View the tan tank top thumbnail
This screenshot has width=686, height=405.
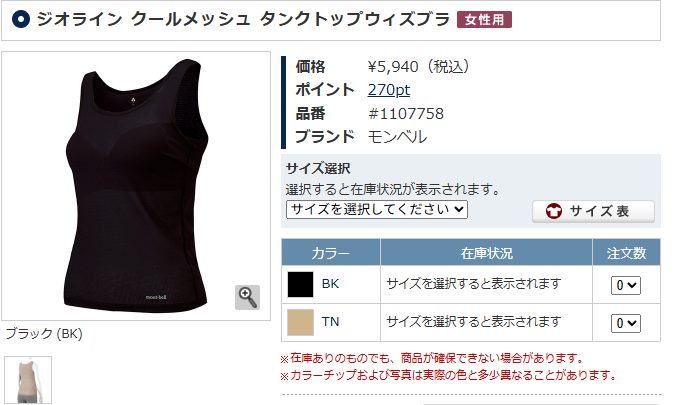coord(28,380)
